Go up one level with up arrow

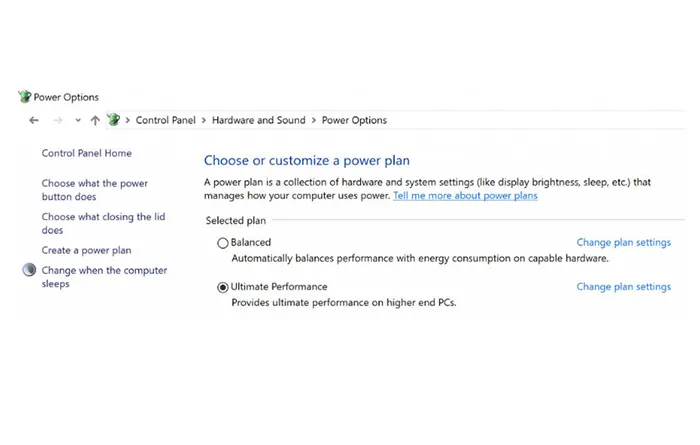point(95,120)
